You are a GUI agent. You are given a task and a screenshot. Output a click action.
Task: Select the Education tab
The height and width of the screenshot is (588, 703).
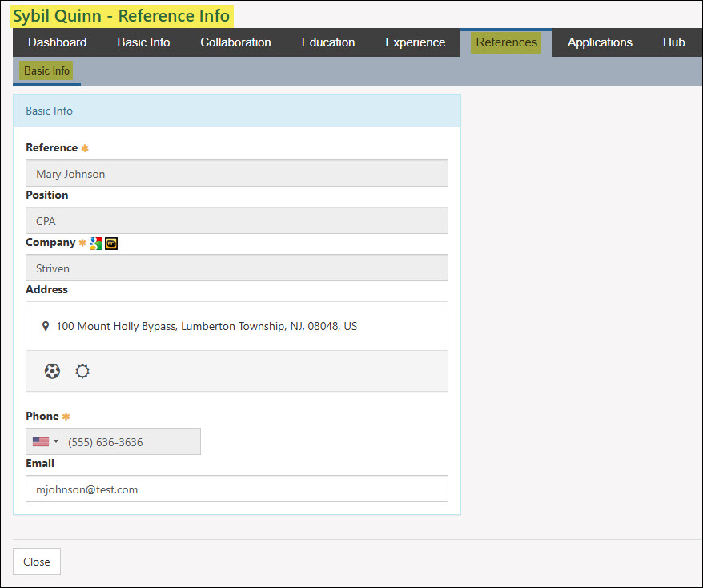[x=328, y=42]
